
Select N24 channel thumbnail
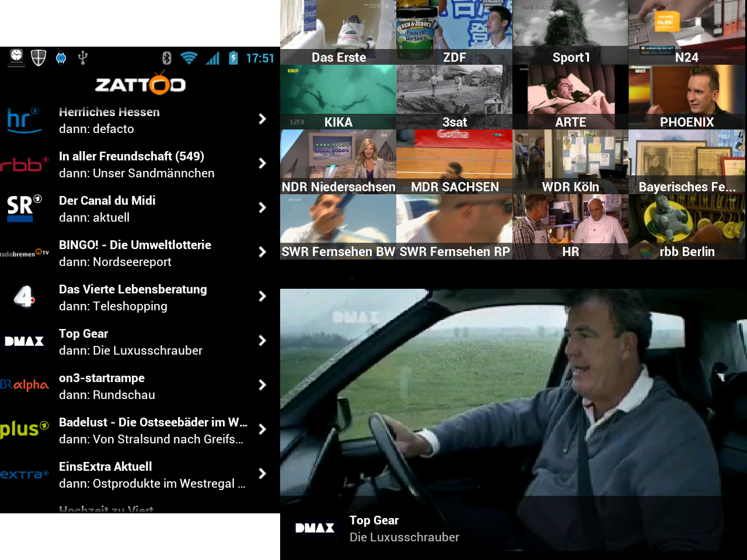point(687,32)
